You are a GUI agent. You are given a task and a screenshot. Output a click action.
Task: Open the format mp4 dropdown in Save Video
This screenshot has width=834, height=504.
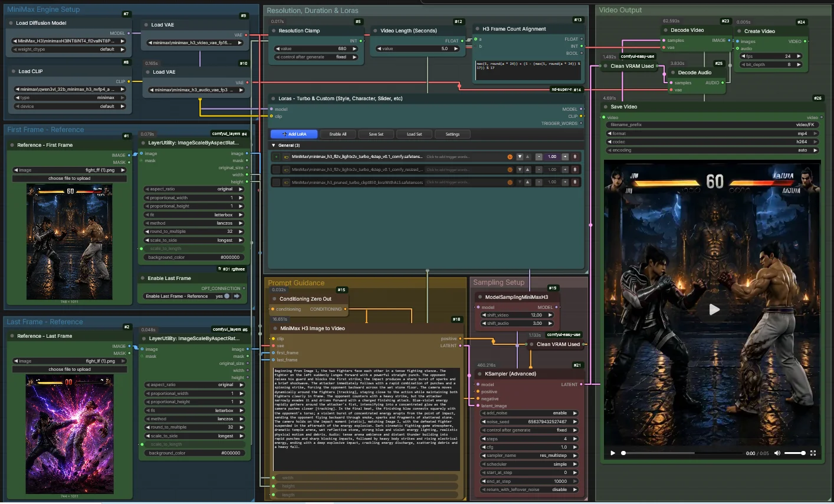pos(712,134)
